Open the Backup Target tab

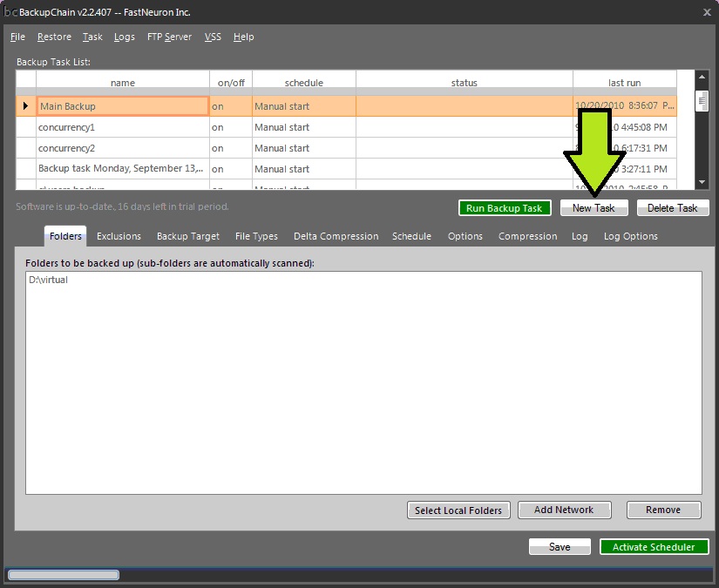point(188,236)
